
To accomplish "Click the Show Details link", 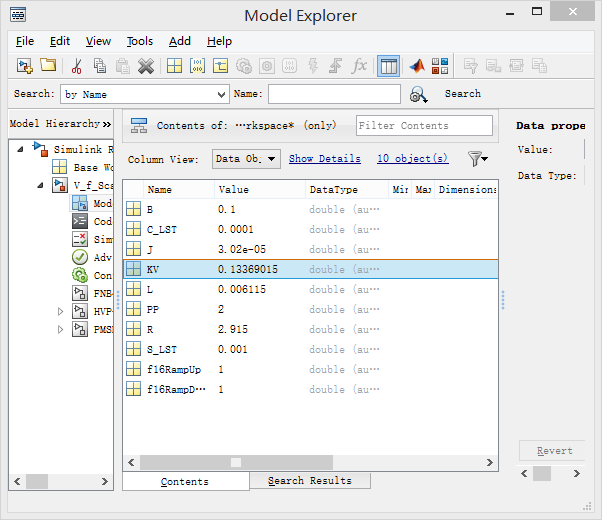I will [325, 159].
